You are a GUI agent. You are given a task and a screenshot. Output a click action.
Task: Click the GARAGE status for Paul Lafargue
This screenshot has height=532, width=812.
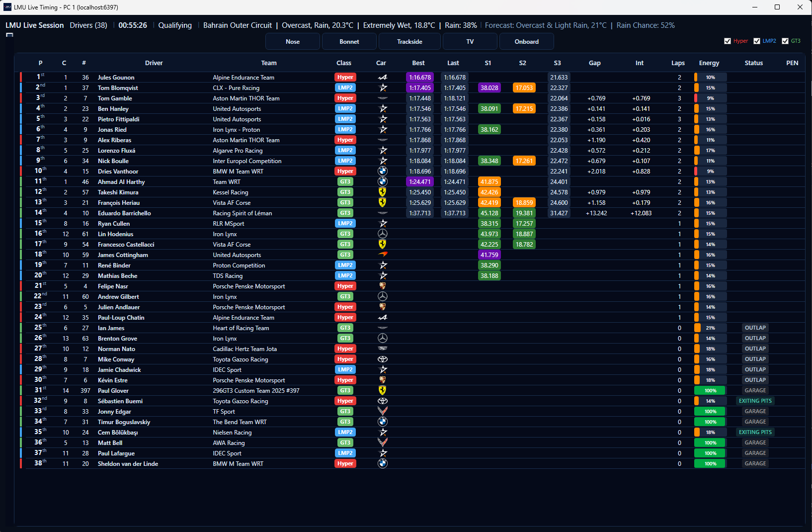(755, 453)
